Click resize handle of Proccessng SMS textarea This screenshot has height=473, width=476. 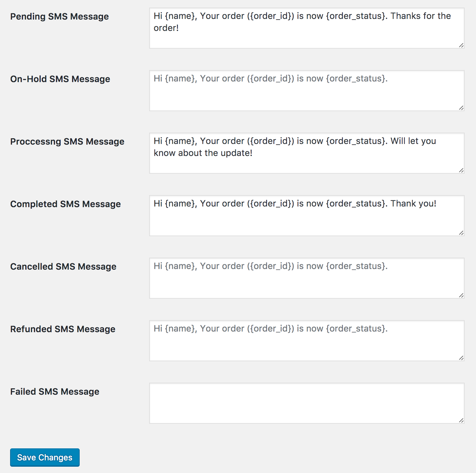tap(461, 171)
